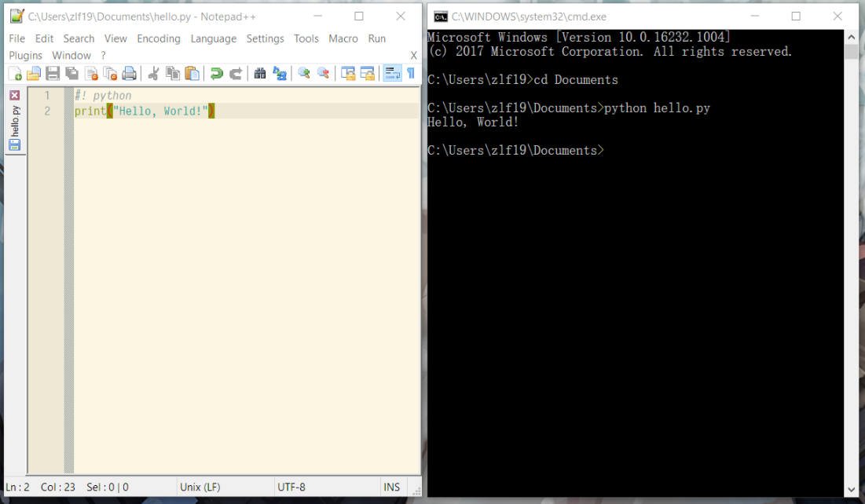Click the cmd window vertical scrollbar thumb
This screenshot has height=504, width=865.
[851, 52]
